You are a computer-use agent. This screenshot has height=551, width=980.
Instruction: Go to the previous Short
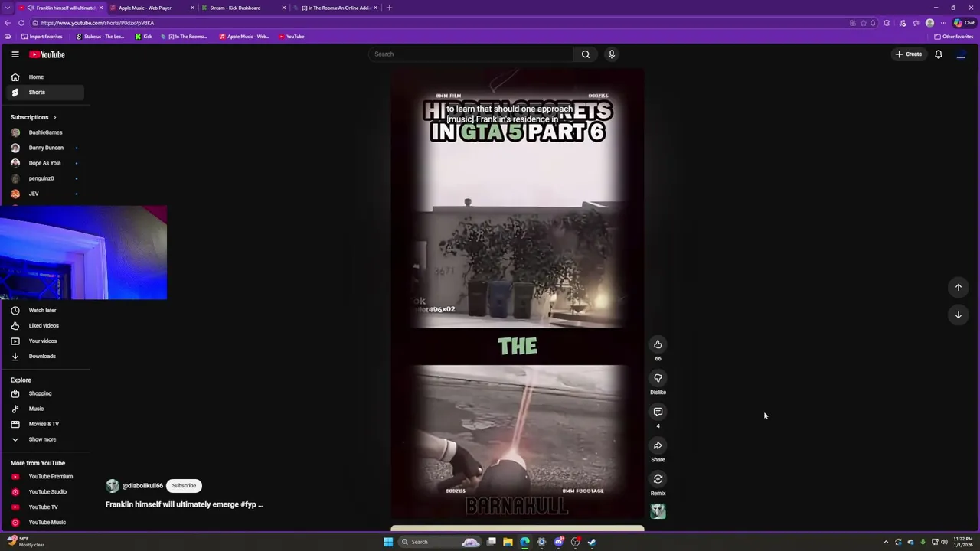pos(958,287)
